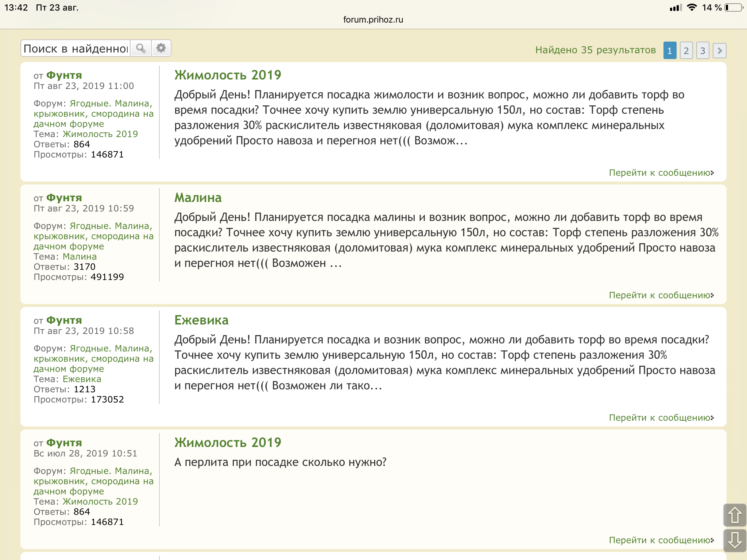The image size is (747, 560).
Task: Click 'Перейти к сообщению' under Ежевика post
Action: tap(661, 418)
